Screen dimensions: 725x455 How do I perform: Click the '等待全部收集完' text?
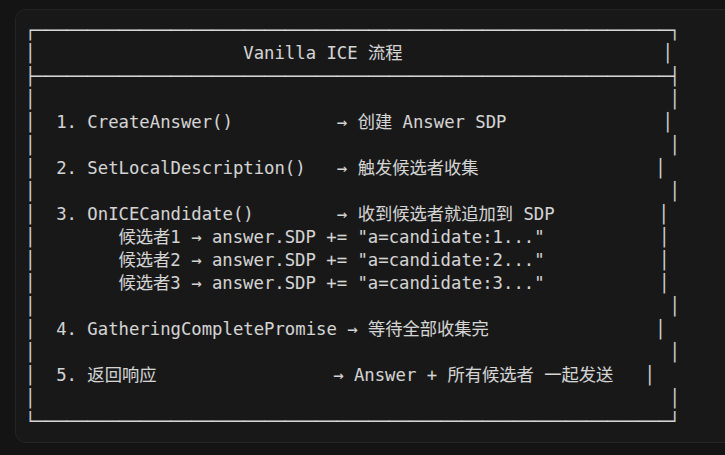pyautogui.click(x=428, y=329)
